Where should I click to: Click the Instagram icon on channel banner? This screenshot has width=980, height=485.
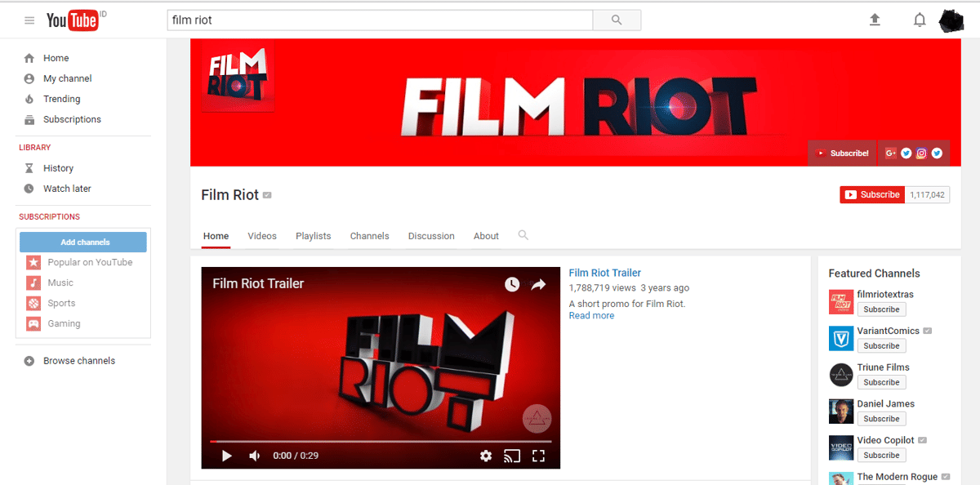tap(921, 153)
